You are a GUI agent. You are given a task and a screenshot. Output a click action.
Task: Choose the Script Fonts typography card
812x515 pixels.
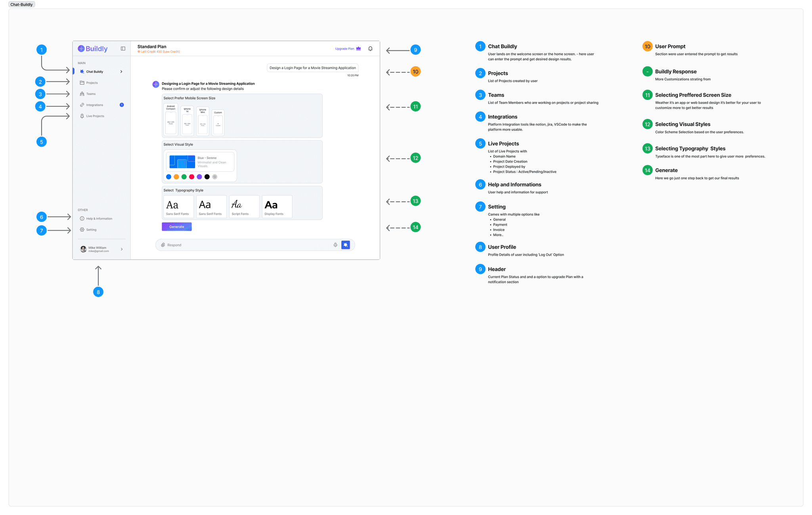[x=244, y=207]
